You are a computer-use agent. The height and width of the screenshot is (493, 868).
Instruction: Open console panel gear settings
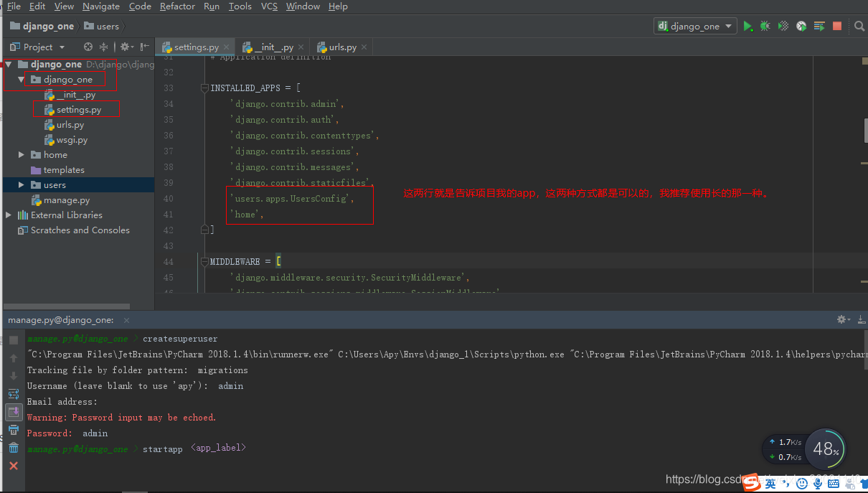pyautogui.click(x=844, y=319)
